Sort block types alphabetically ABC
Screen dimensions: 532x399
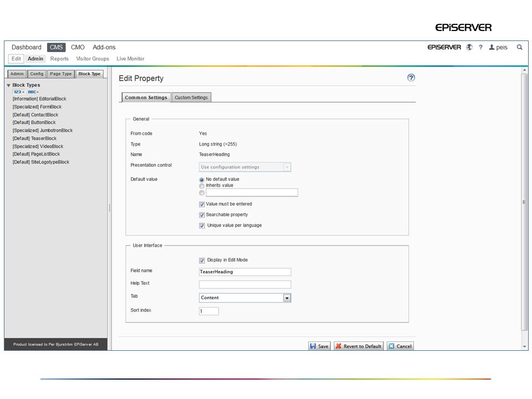click(33, 92)
